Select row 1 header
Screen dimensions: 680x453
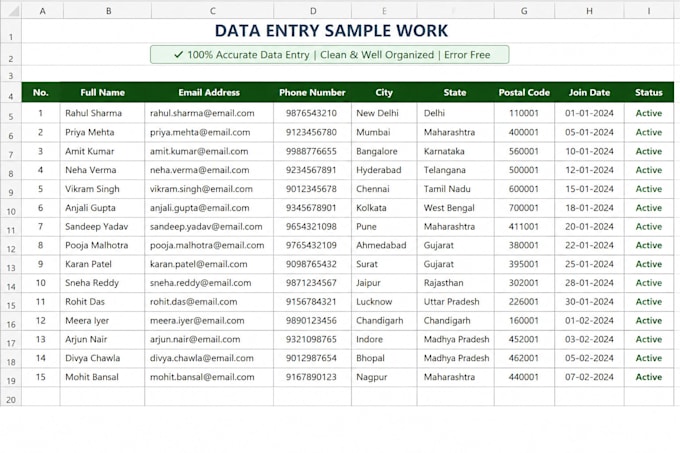pyautogui.click(x=11, y=31)
